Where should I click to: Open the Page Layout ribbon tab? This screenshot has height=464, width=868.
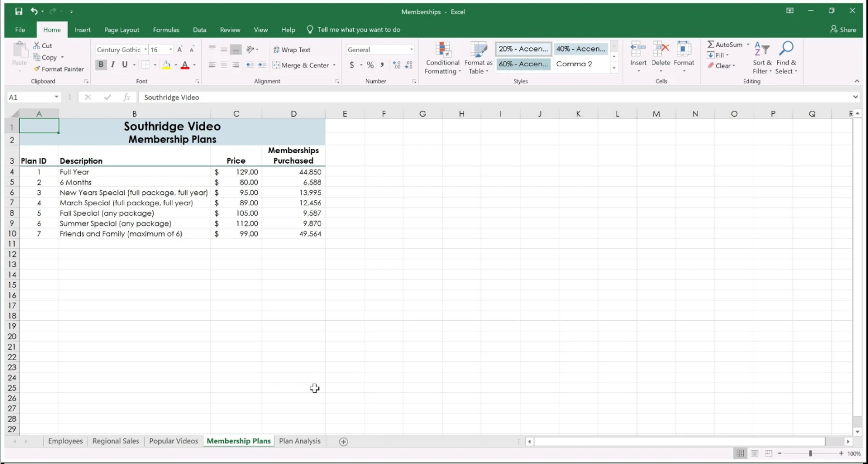pos(121,30)
